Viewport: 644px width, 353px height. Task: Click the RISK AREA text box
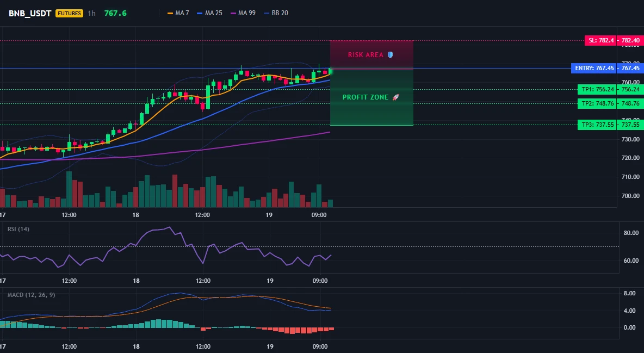(366, 54)
